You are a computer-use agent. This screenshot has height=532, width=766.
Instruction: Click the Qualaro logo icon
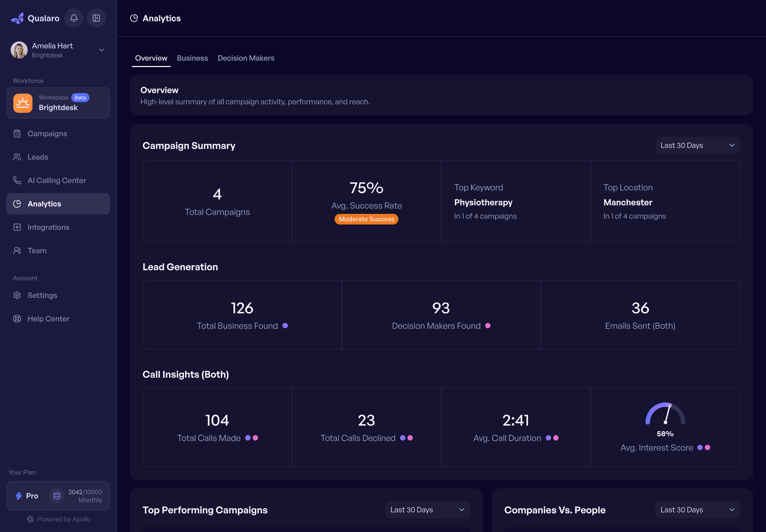coord(17,18)
